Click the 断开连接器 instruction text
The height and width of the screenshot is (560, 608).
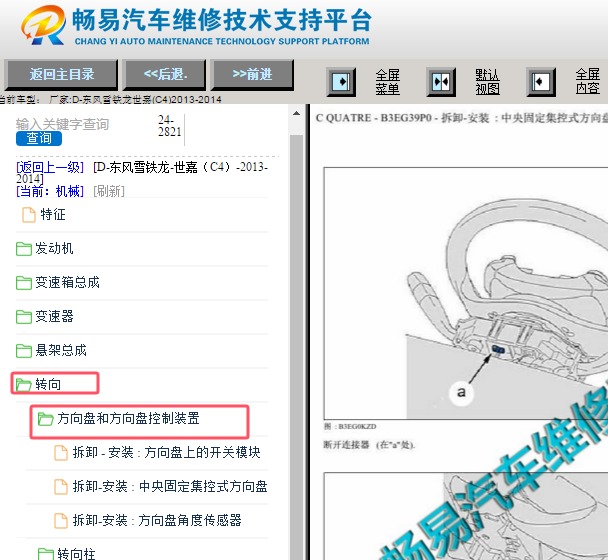pyautogui.click(x=369, y=444)
